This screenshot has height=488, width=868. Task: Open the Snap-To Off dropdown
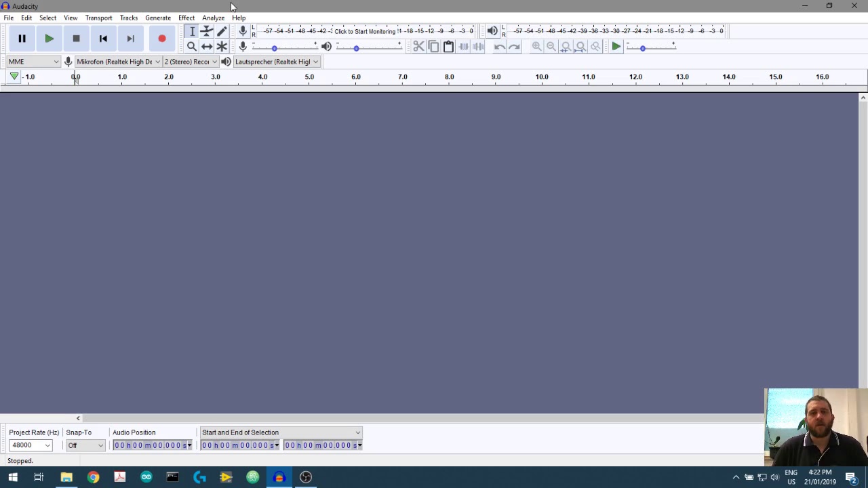[x=85, y=445]
